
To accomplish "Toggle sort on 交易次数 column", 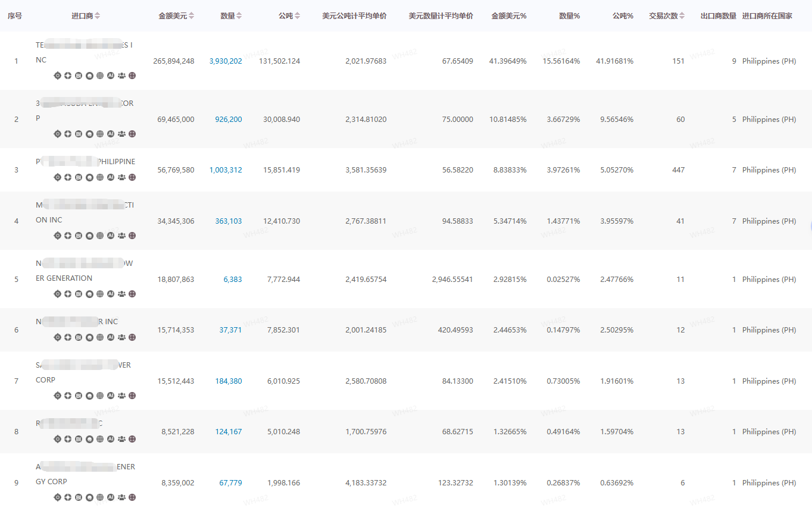I will [x=682, y=16].
